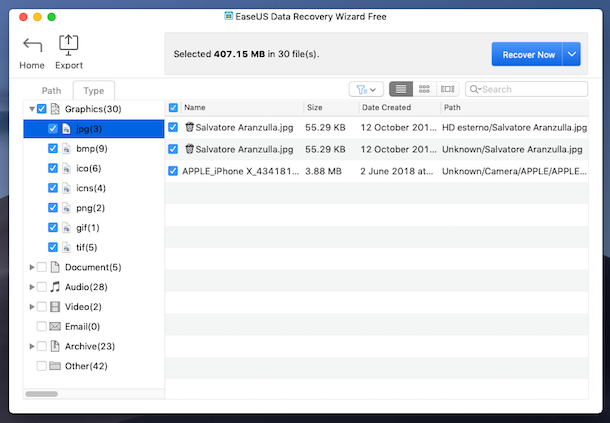Screen dimensions: 610x423
Task: Uncheck HD esterno Salvatore Aranzulla.jpg checkbox
Action: [x=173, y=127]
